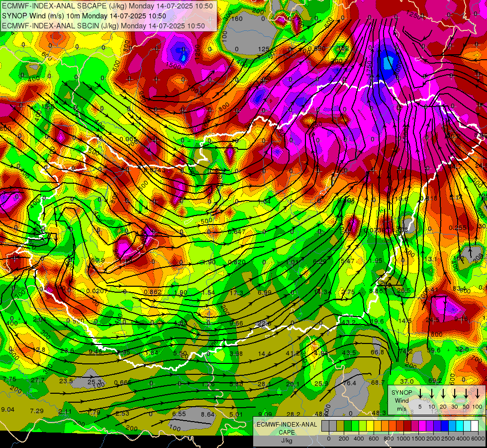The height and width of the screenshot is (448, 487).
Task: Click the 66.8 CIN value on map
Action: pyautogui.click(x=378, y=352)
